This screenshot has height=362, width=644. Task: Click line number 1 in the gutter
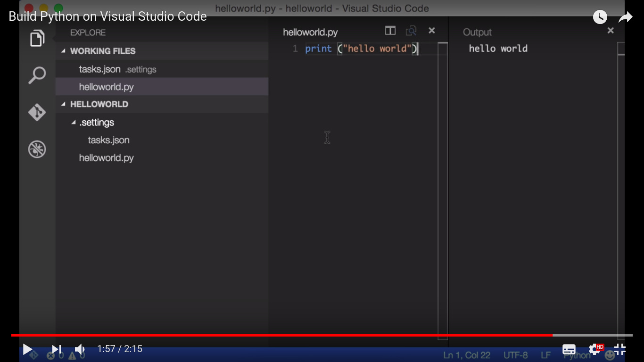295,49
